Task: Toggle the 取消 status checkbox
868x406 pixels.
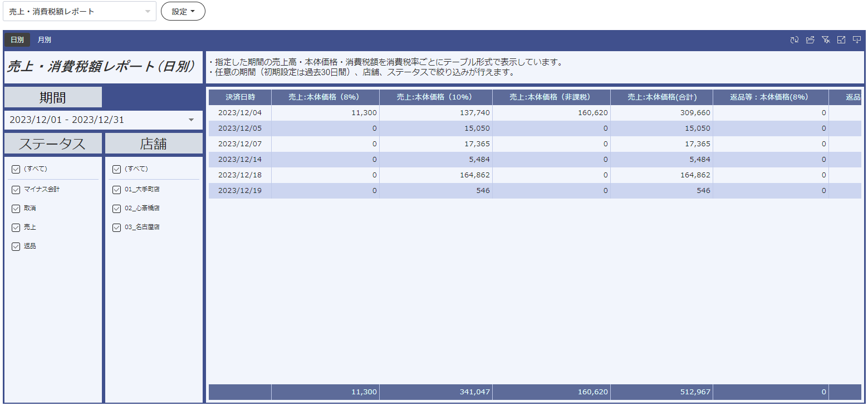Action: [x=16, y=208]
